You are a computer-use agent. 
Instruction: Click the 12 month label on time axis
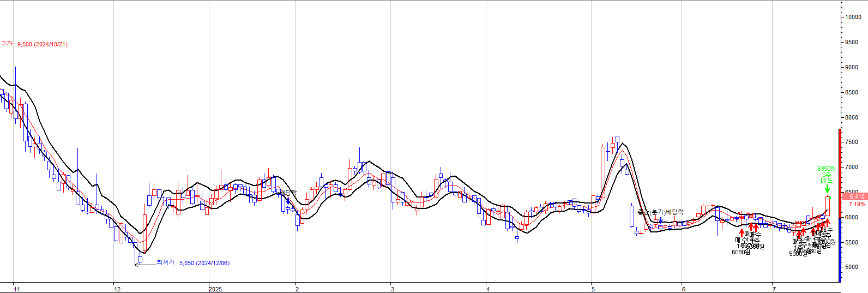point(117,289)
